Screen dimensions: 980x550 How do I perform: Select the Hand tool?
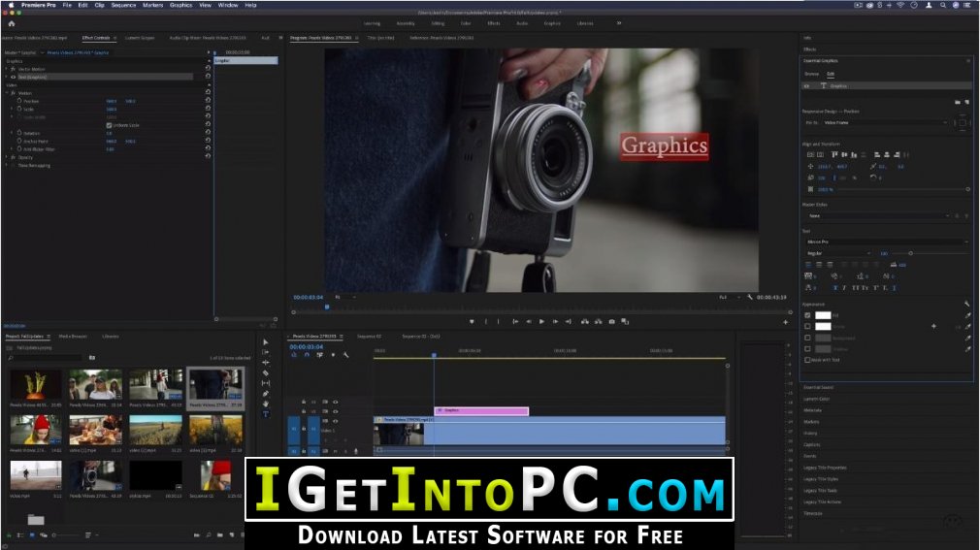point(266,404)
